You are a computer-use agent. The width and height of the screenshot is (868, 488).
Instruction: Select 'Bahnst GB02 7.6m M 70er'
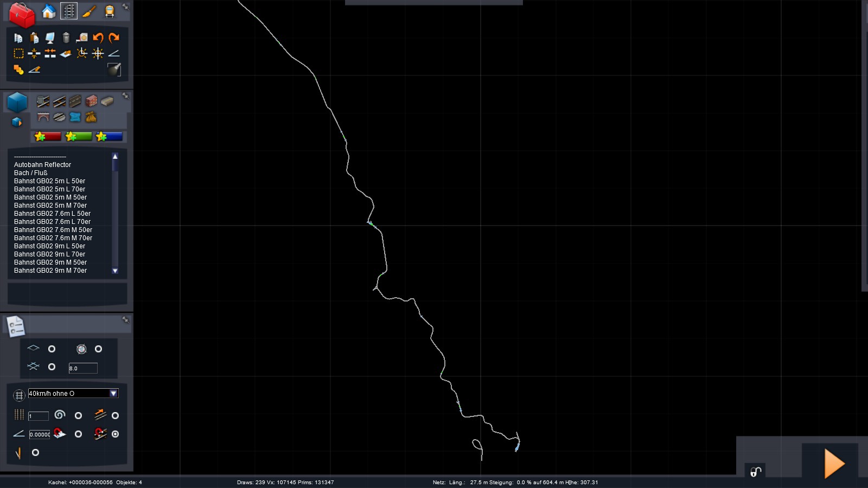point(53,238)
